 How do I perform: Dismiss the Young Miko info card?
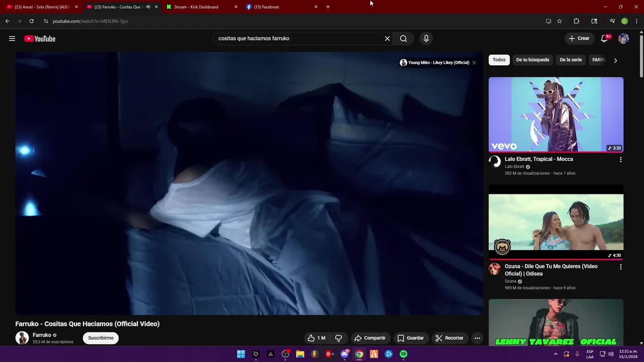tap(474, 63)
